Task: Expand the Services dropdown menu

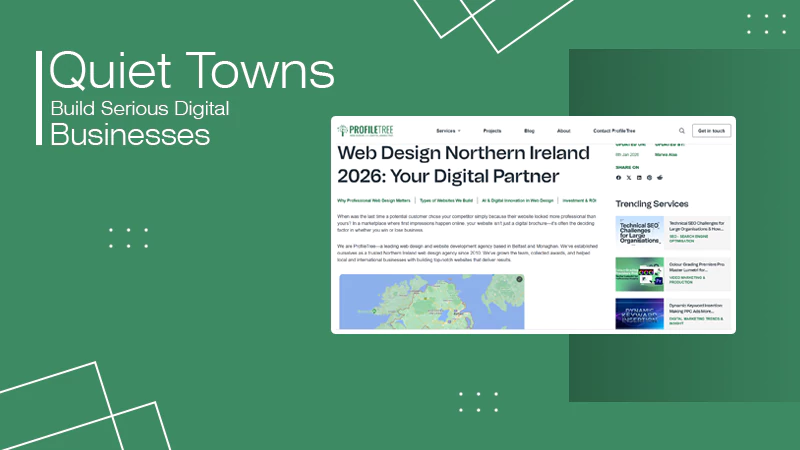Action: [448, 131]
